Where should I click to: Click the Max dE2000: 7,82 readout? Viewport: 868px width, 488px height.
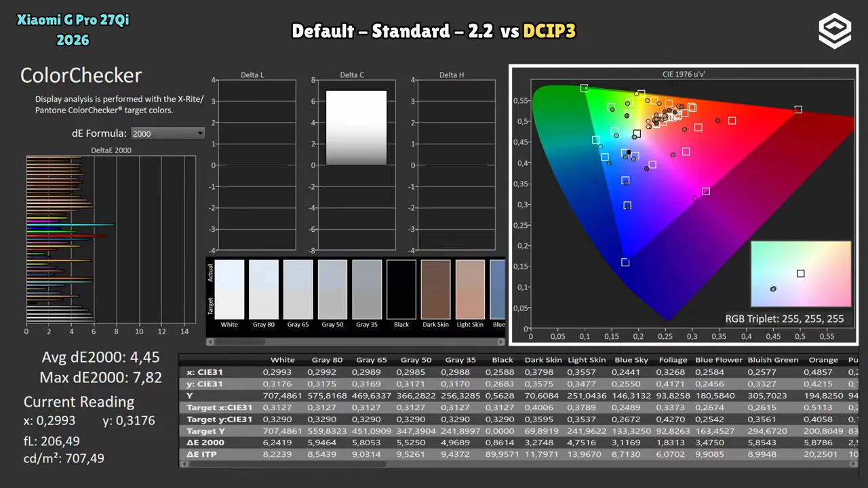[x=101, y=378]
